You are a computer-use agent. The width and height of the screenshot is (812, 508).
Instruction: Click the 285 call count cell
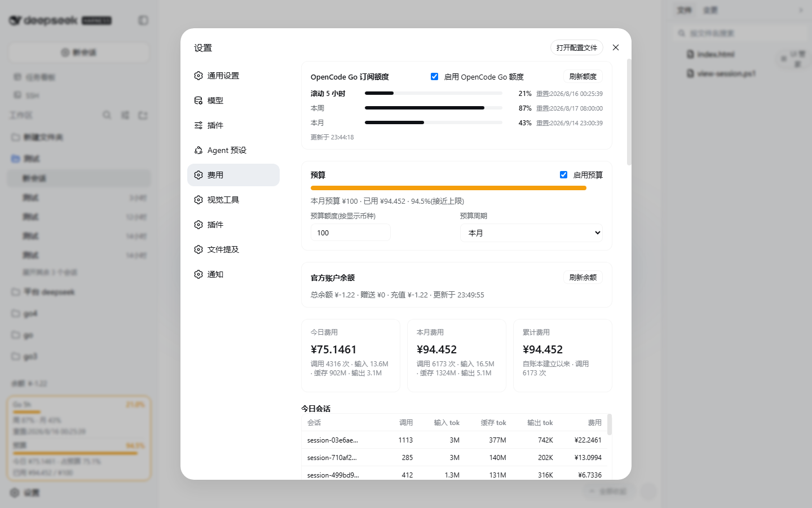tap(408, 458)
